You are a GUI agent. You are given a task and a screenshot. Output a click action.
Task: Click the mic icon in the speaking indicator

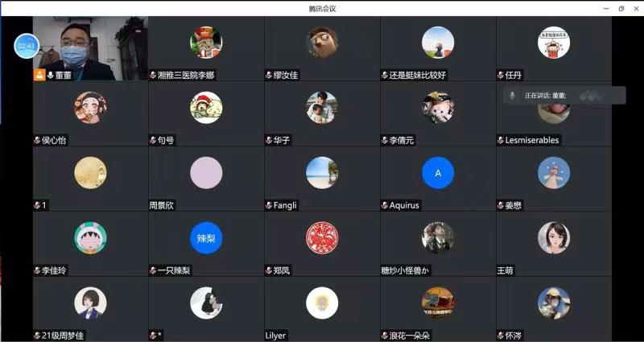pyautogui.click(x=512, y=95)
